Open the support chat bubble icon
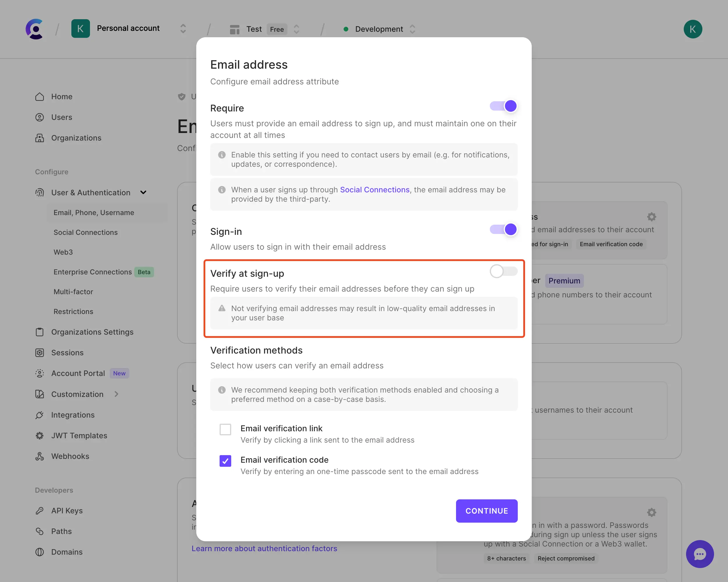The width and height of the screenshot is (728, 582). pyautogui.click(x=700, y=554)
